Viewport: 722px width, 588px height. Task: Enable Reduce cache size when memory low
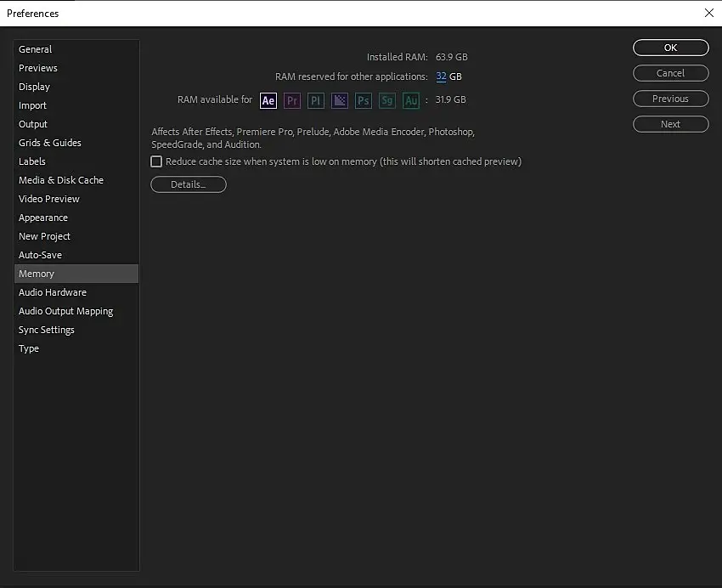coord(156,161)
